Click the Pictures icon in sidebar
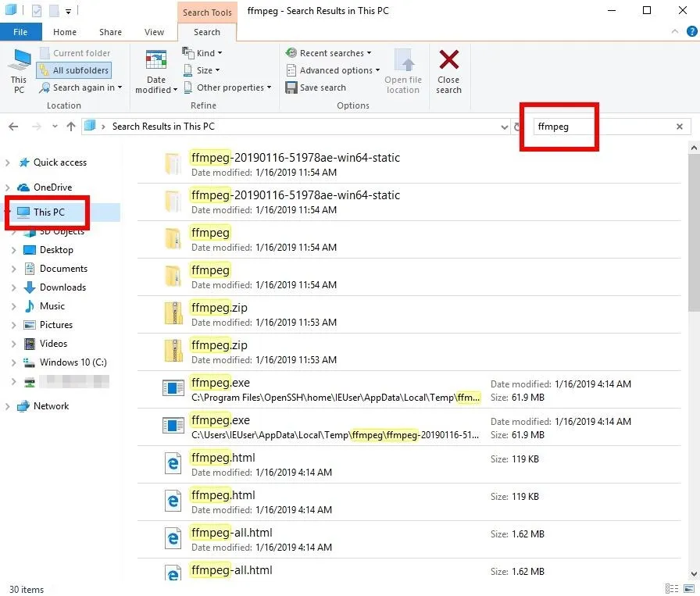The image size is (700, 596). tap(30, 325)
